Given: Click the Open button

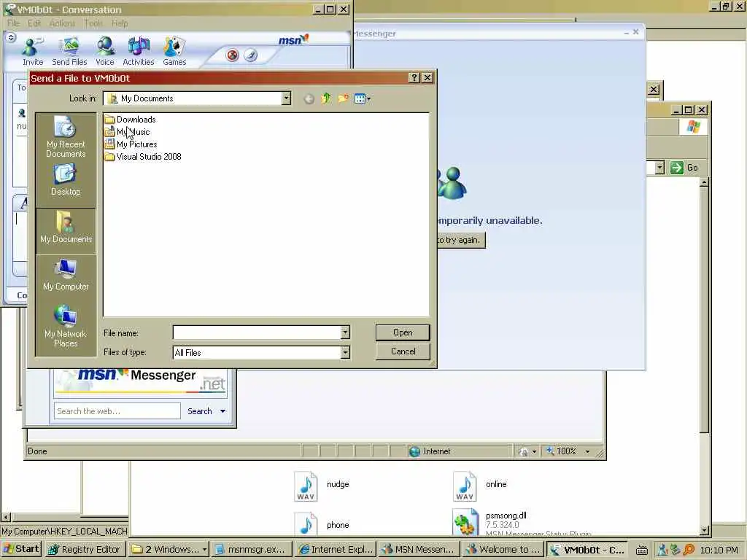Looking at the screenshot, I should (x=403, y=332).
